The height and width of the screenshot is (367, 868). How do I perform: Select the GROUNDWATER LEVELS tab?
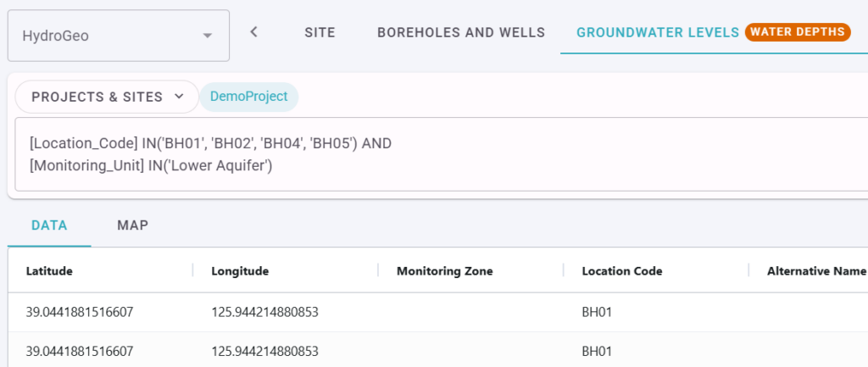click(x=657, y=32)
